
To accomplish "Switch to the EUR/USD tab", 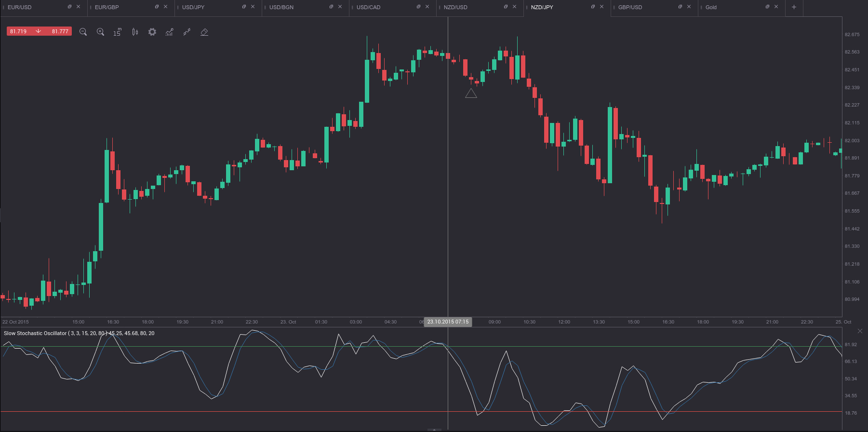I will tap(20, 7).
